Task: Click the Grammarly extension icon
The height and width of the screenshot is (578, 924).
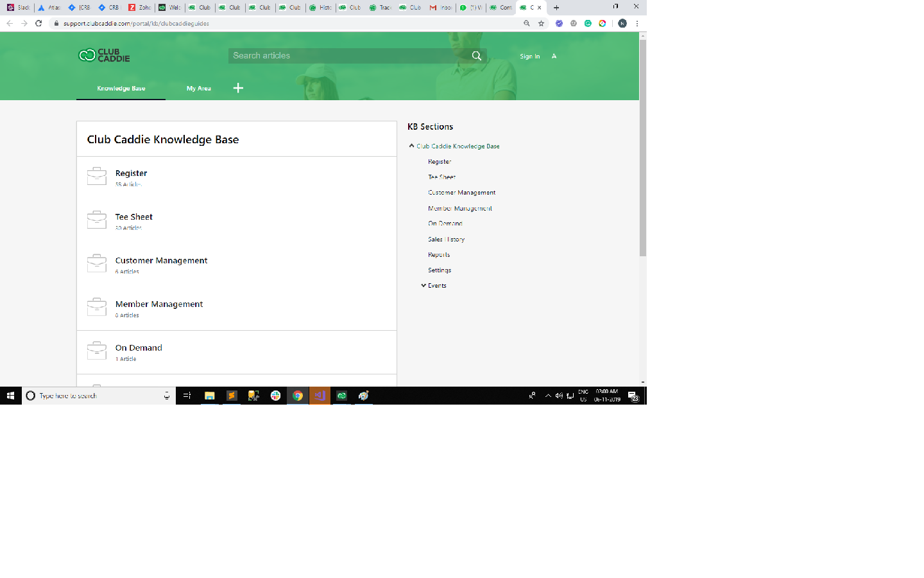Action: click(588, 23)
